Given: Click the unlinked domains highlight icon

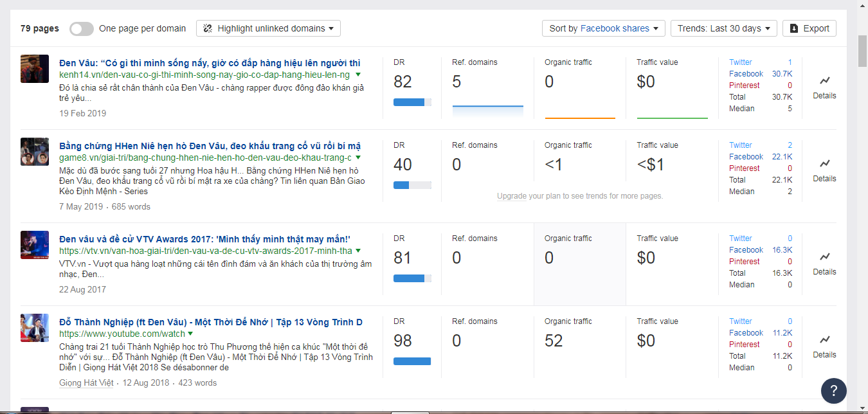Looking at the screenshot, I should click(208, 28).
